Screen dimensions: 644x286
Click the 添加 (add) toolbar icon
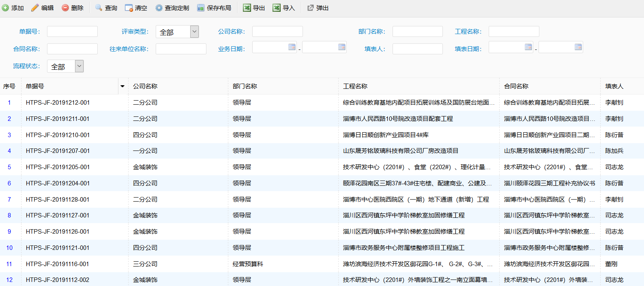click(x=5, y=8)
